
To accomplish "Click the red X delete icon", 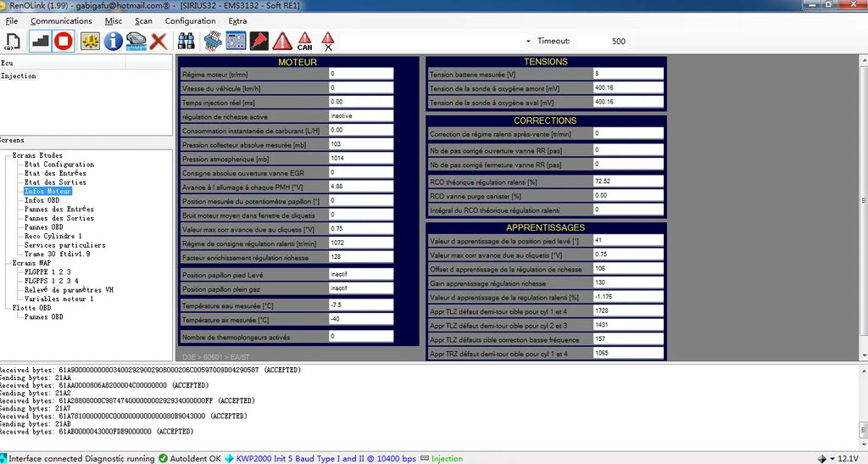I will pyautogui.click(x=159, y=41).
